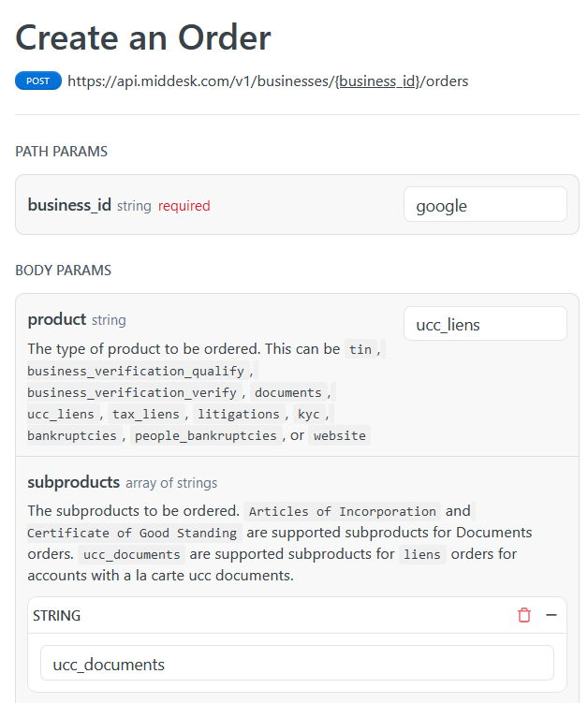Click the {business_id} link in the URL

tap(376, 81)
